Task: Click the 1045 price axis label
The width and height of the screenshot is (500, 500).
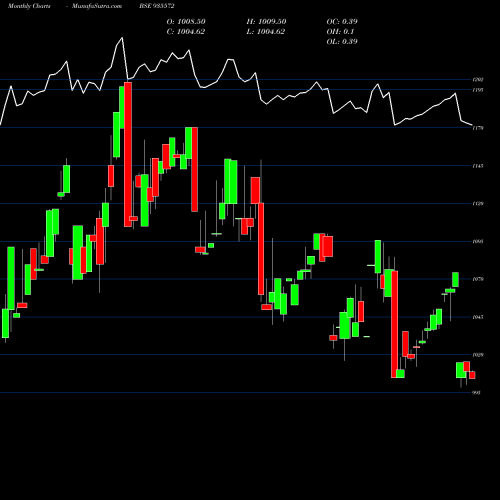Action: pyautogui.click(x=478, y=317)
